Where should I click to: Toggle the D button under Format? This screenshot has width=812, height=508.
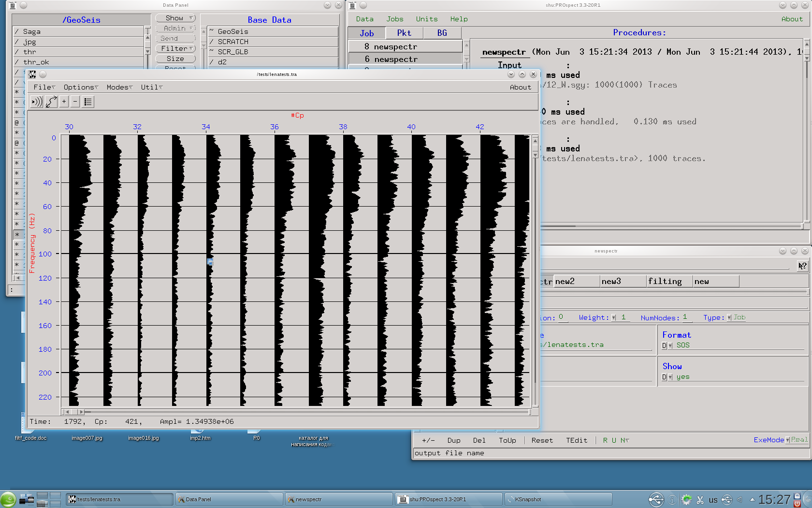click(x=664, y=345)
